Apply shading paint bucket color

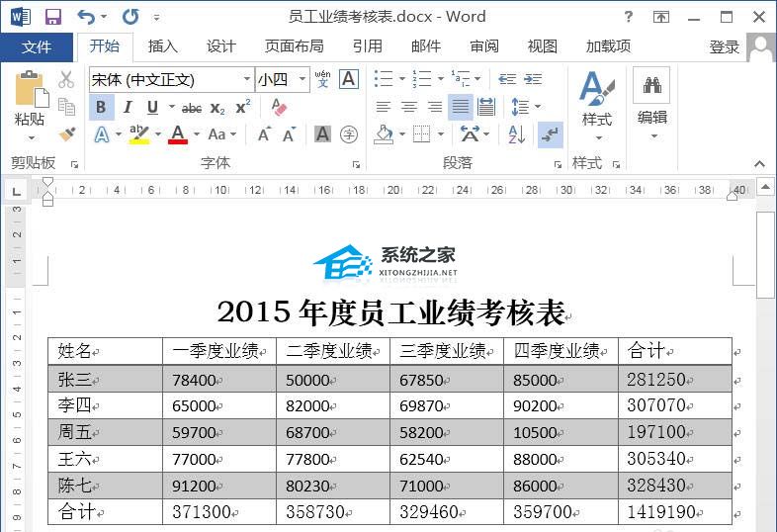384,134
